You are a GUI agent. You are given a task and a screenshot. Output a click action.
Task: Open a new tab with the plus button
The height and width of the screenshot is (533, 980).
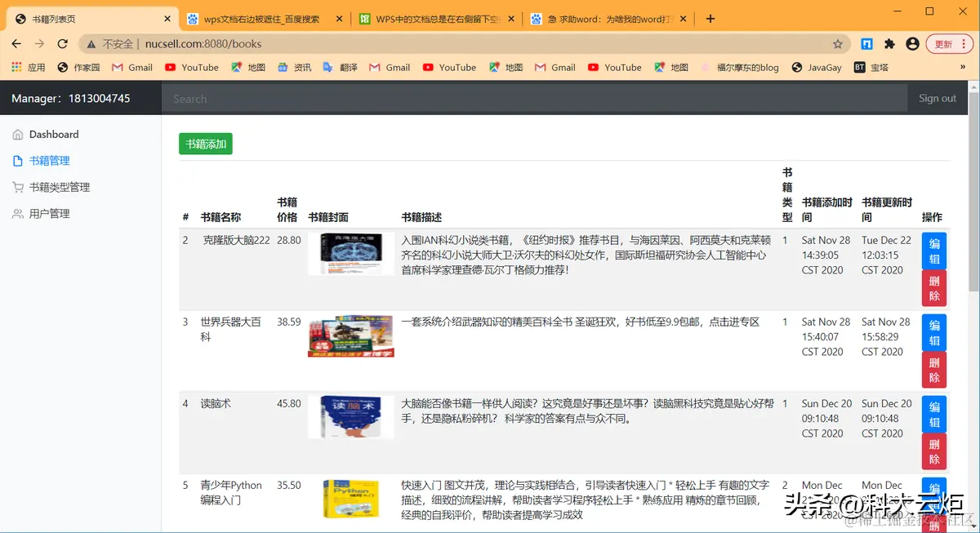[x=710, y=19]
